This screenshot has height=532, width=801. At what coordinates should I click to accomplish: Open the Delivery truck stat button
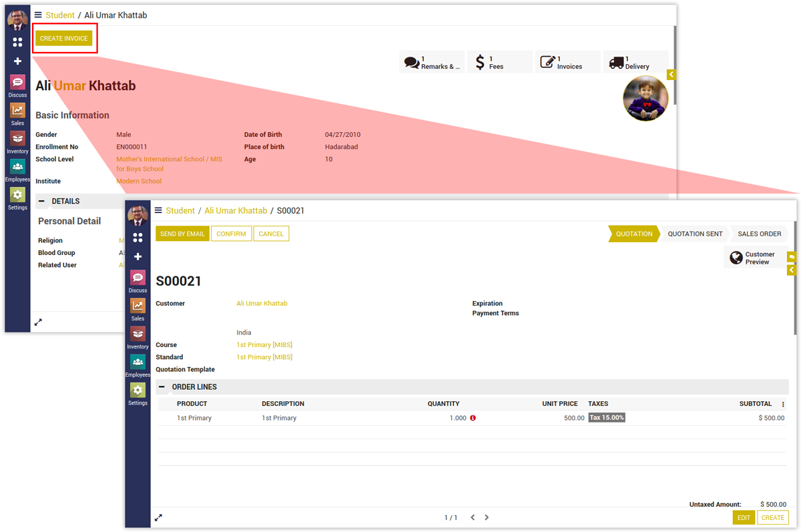coord(635,62)
